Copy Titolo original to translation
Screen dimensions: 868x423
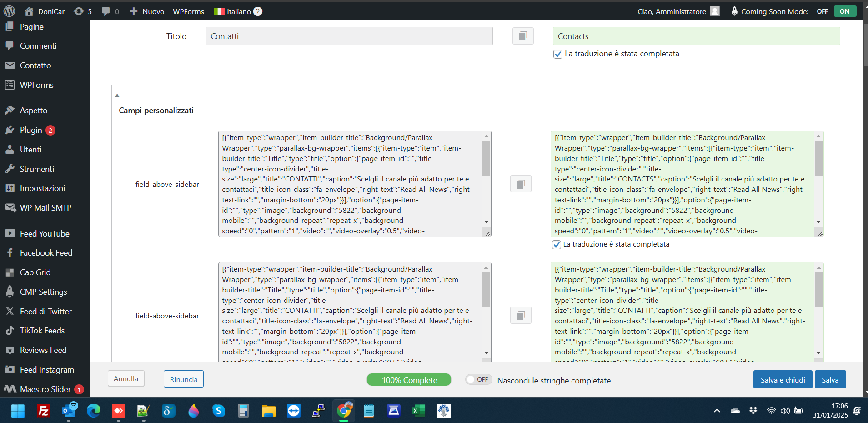[523, 36]
